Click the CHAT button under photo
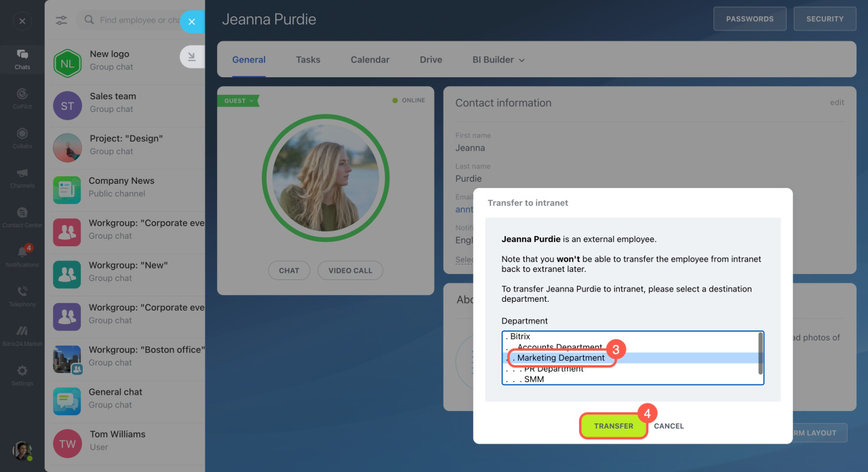 click(289, 271)
